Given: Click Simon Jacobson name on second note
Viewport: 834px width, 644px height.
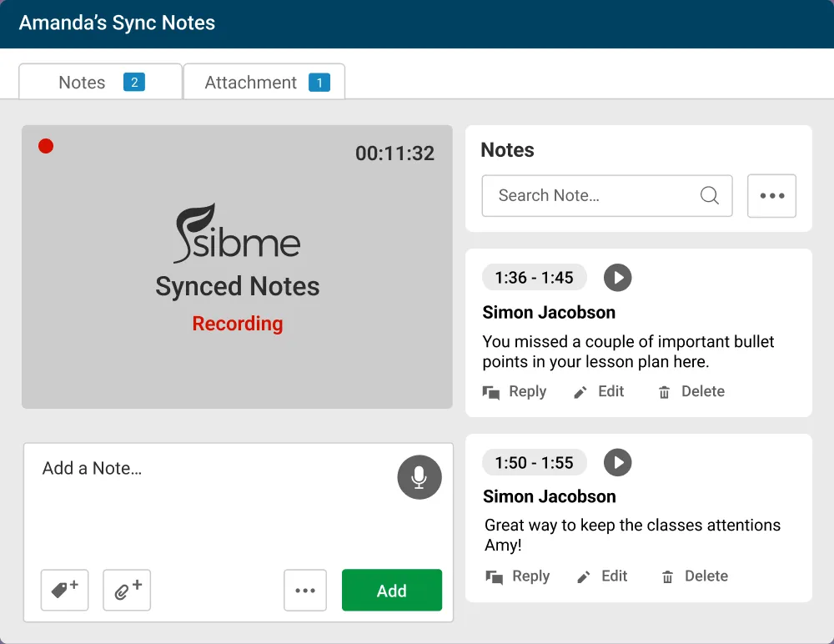Looking at the screenshot, I should tap(550, 496).
